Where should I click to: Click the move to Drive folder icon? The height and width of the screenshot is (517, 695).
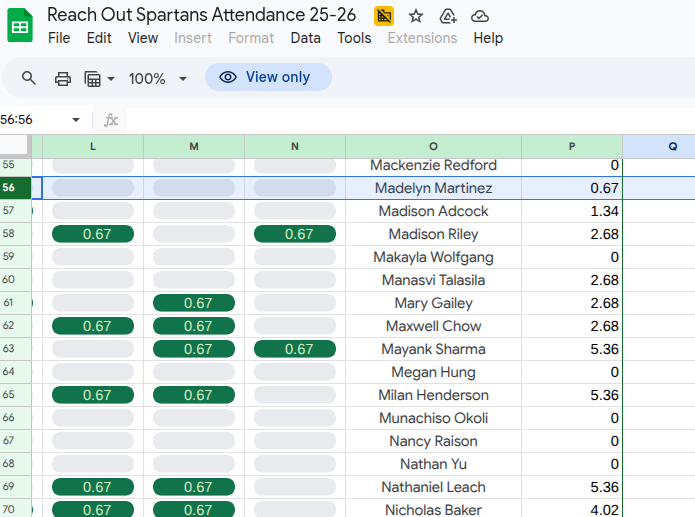click(447, 15)
